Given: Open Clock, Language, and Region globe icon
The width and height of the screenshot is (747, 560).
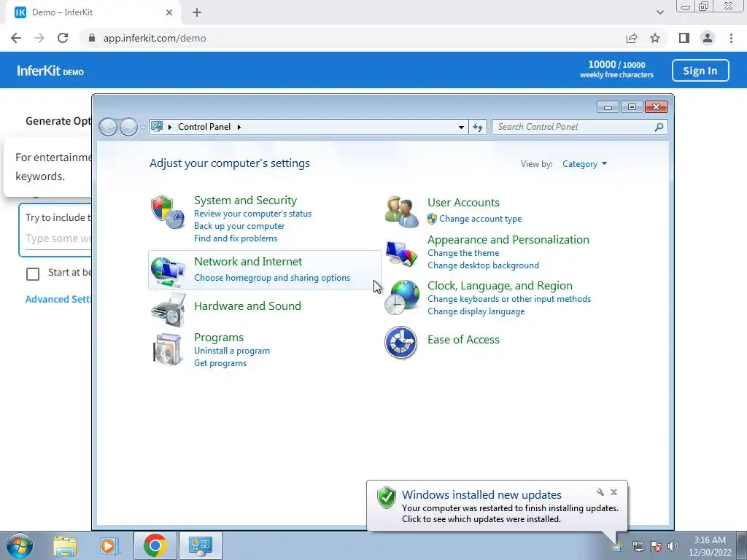Looking at the screenshot, I should [402, 297].
